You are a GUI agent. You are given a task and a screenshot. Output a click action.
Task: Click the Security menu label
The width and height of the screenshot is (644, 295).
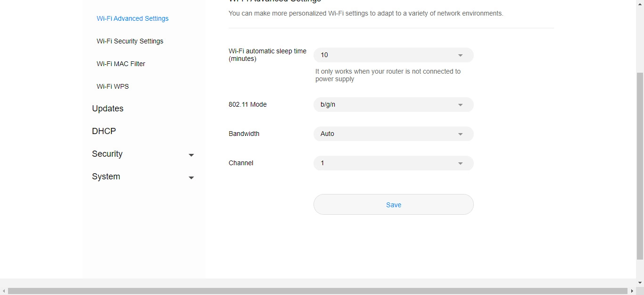pyautogui.click(x=107, y=154)
